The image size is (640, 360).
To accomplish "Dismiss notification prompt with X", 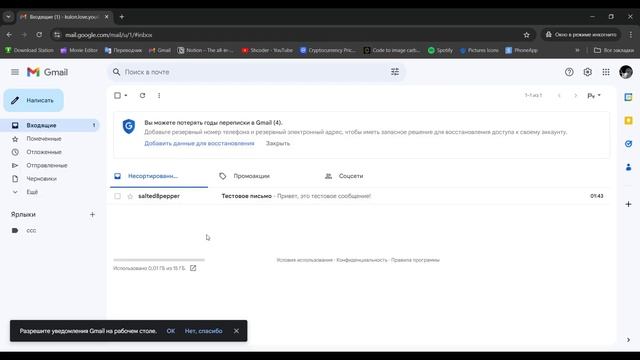I will click(x=236, y=331).
